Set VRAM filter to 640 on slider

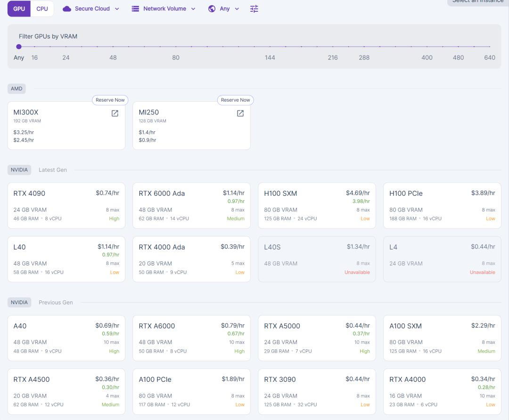[x=490, y=46]
